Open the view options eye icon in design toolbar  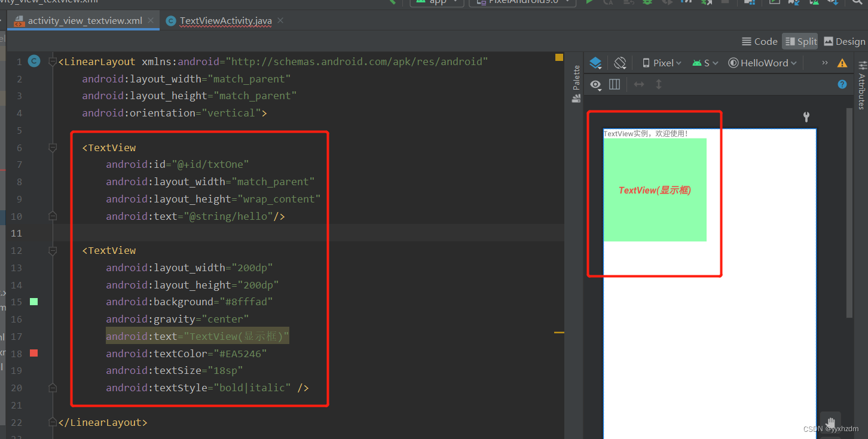[x=595, y=85]
